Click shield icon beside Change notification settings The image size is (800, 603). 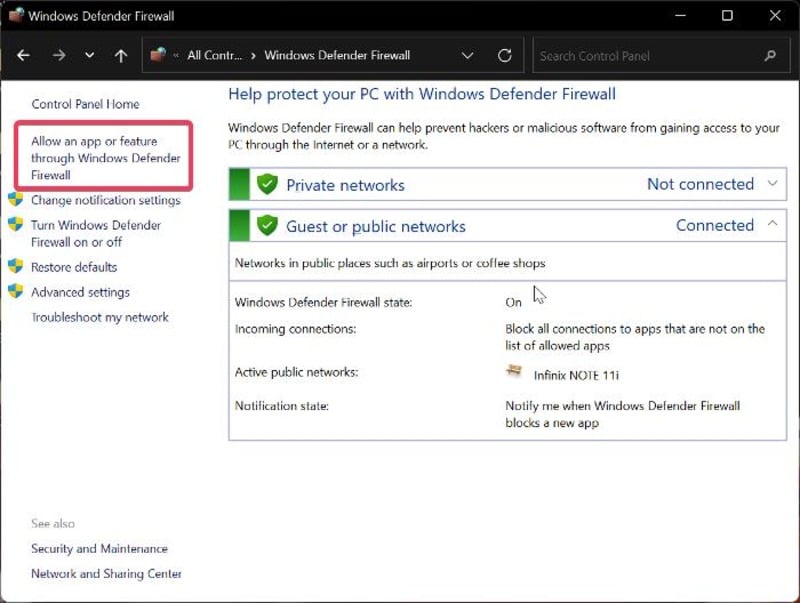pos(16,199)
